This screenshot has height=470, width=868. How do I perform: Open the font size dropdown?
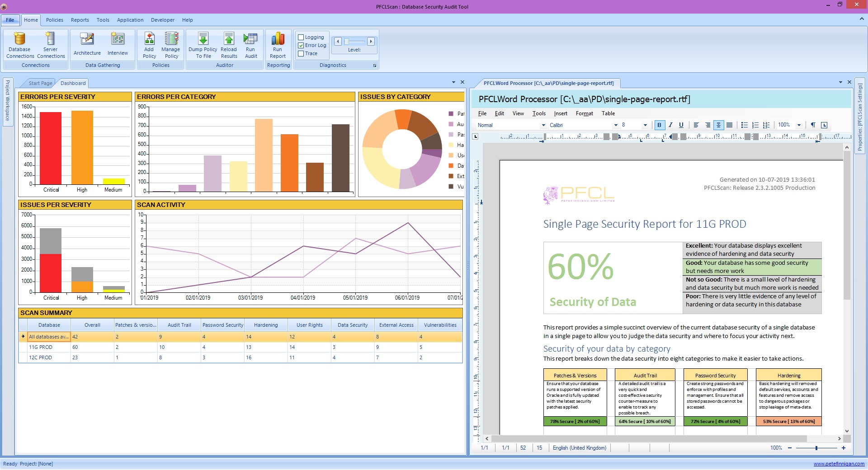645,125
